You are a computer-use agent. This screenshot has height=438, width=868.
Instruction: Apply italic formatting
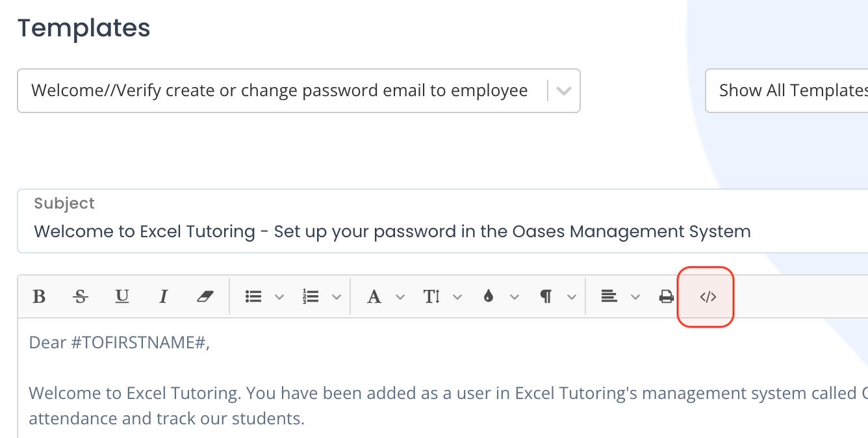[x=164, y=297]
